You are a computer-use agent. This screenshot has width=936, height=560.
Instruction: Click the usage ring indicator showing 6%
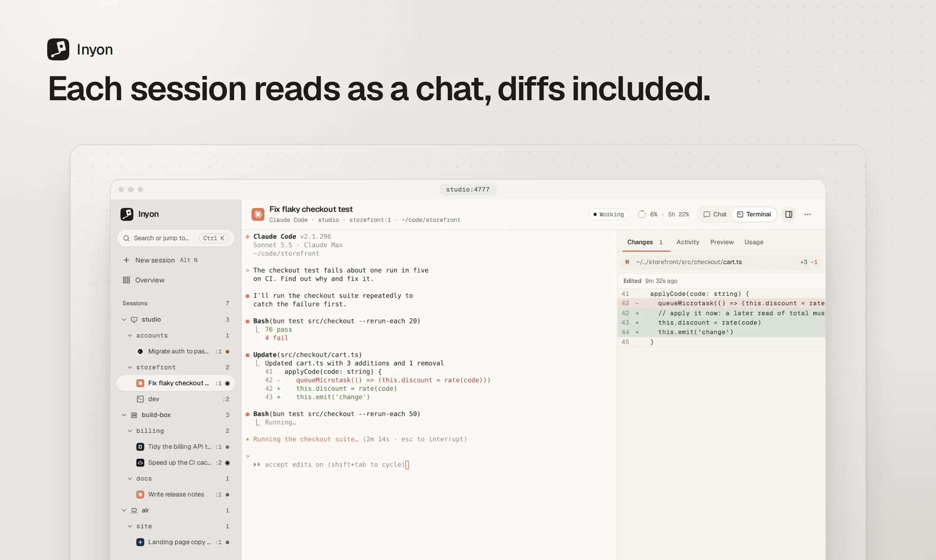642,214
